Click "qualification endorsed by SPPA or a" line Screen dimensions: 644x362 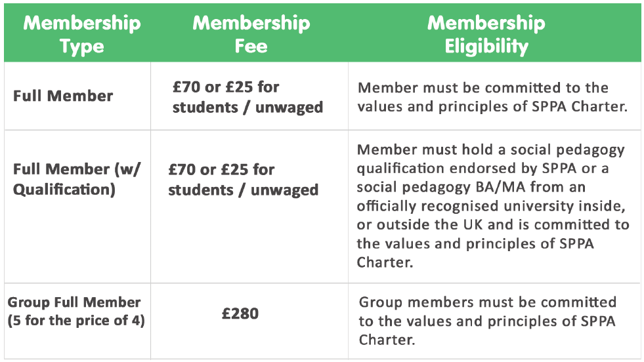(x=483, y=169)
